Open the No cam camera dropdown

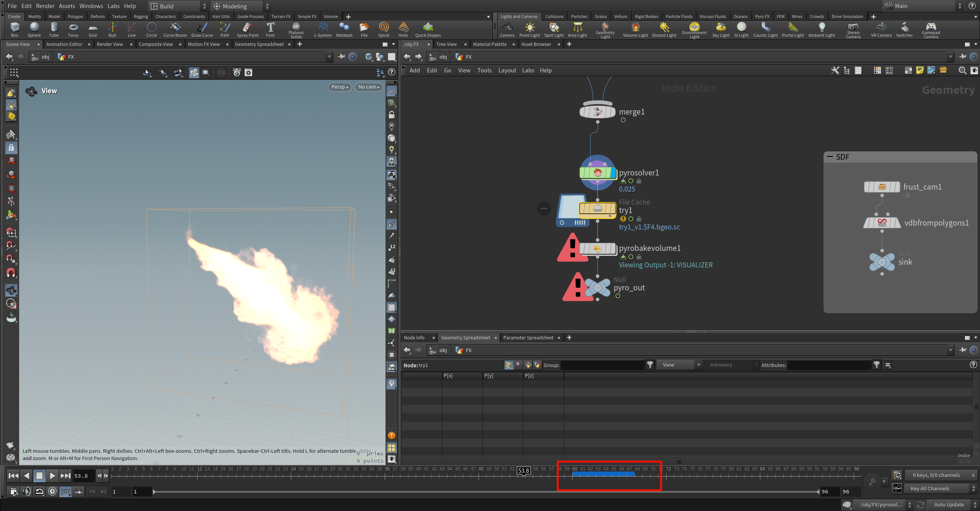pyautogui.click(x=369, y=87)
